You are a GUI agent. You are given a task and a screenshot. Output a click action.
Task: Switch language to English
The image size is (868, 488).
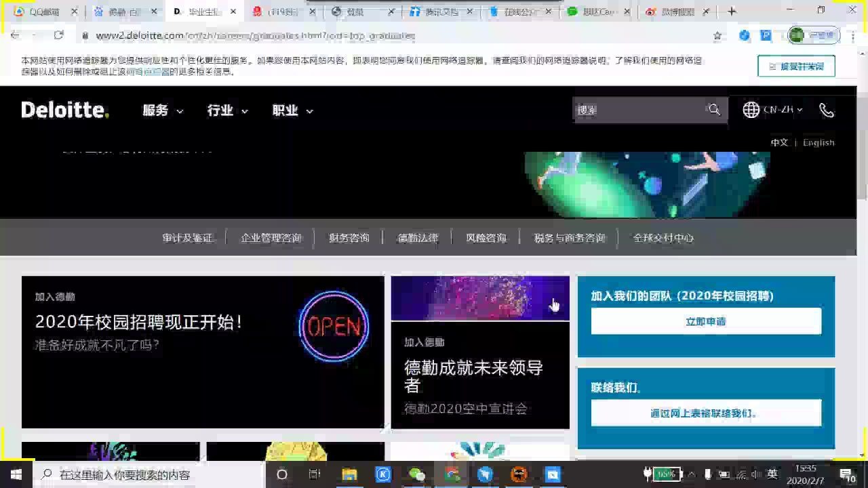click(x=818, y=142)
